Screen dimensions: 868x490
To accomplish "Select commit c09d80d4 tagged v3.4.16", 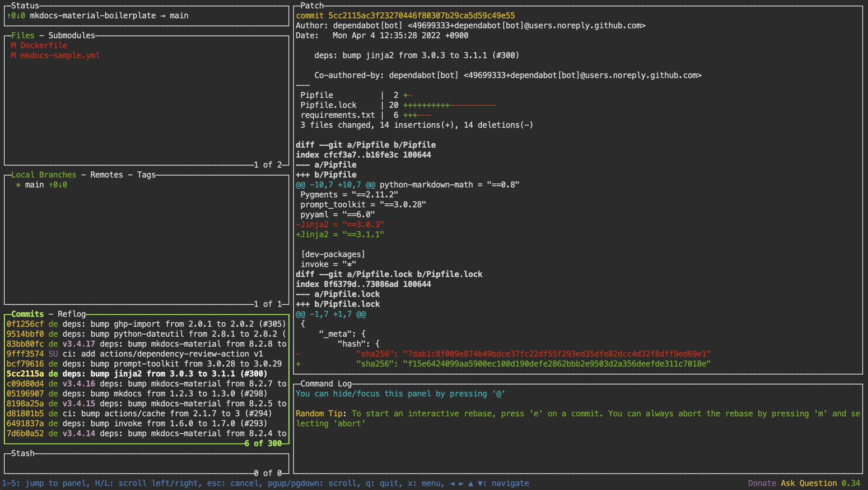I will pos(146,383).
